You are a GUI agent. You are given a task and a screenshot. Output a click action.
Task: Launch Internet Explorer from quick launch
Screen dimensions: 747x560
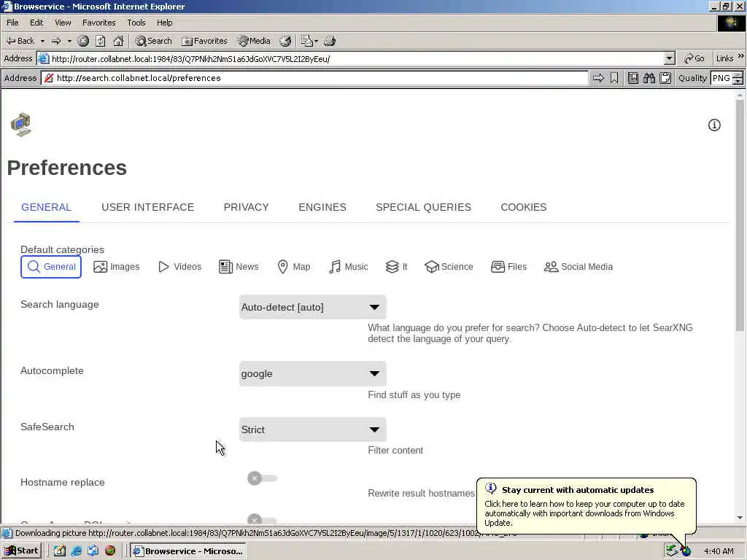tap(76, 551)
